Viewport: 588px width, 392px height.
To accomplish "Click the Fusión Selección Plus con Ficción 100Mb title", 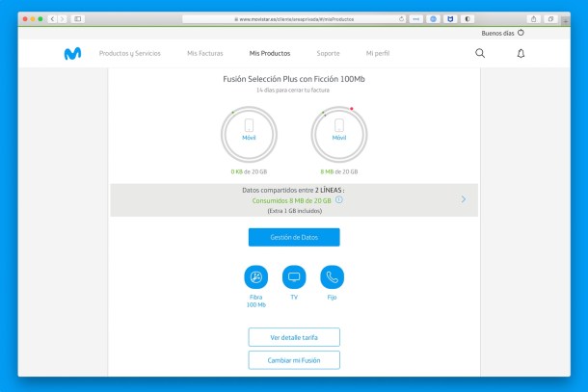I will [294, 79].
